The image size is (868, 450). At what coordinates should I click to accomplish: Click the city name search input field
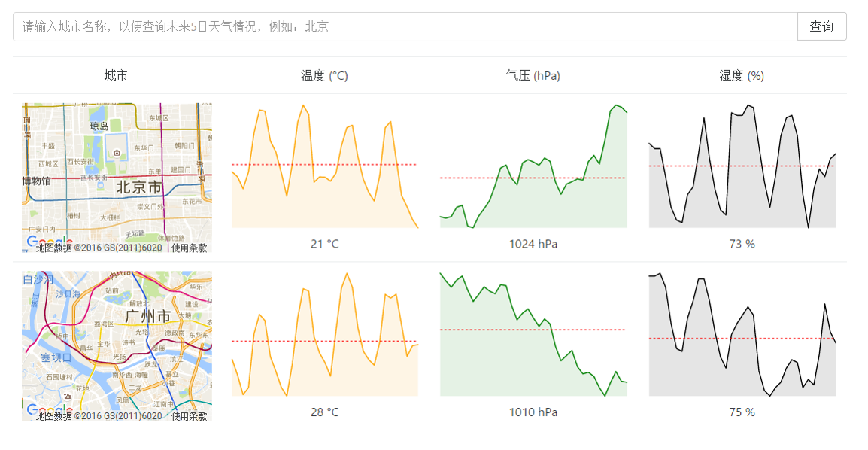coord(405,26)
